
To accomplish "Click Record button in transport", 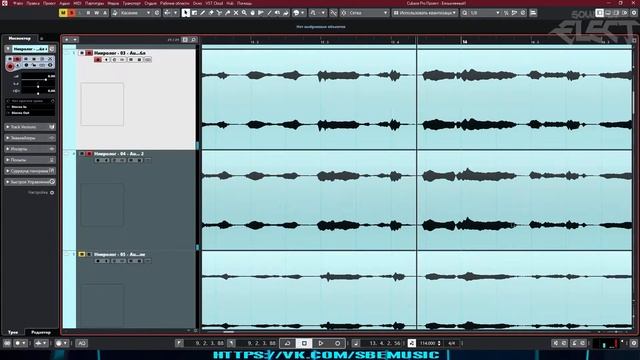I will click(338, 343).
